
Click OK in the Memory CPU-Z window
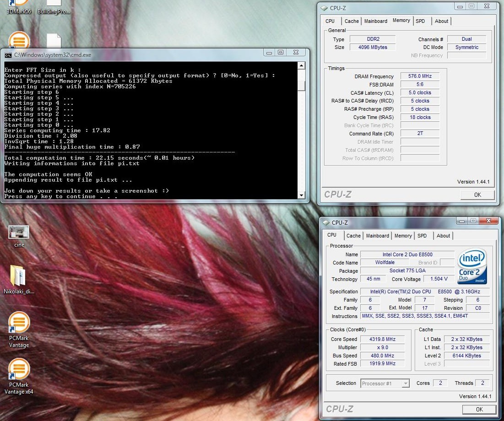pos(477,195)
